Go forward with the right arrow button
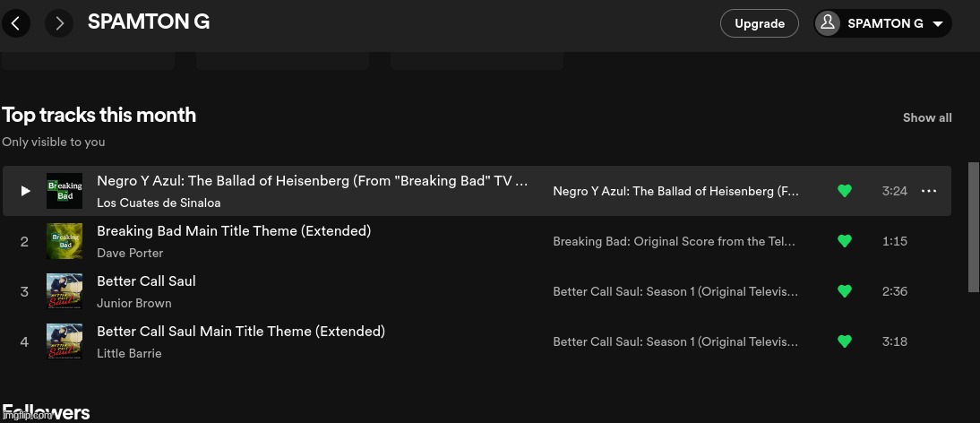Viewport: 980px width, 423px height. tap(59, 23)
